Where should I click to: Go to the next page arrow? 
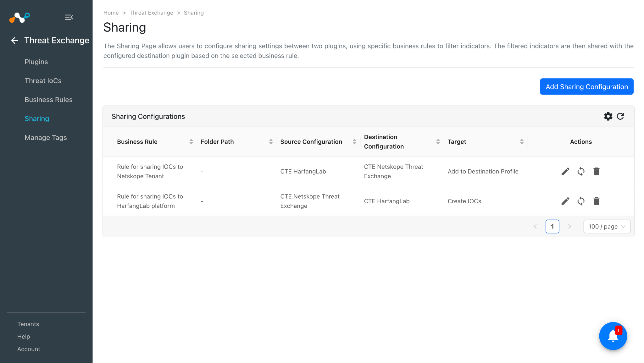pos(569,227)
